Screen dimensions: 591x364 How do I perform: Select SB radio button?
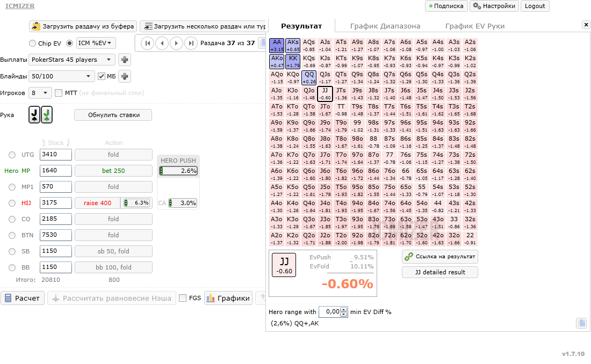coord(12,251)
